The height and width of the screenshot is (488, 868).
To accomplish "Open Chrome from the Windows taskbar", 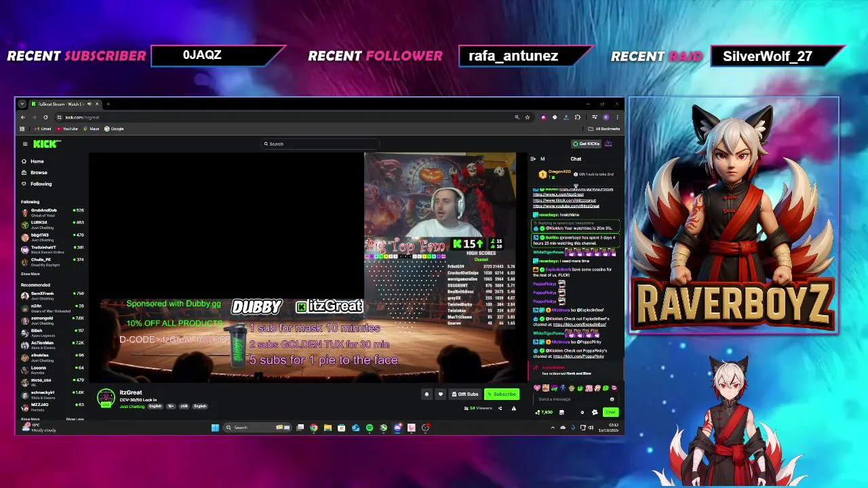I will (314, 428).
